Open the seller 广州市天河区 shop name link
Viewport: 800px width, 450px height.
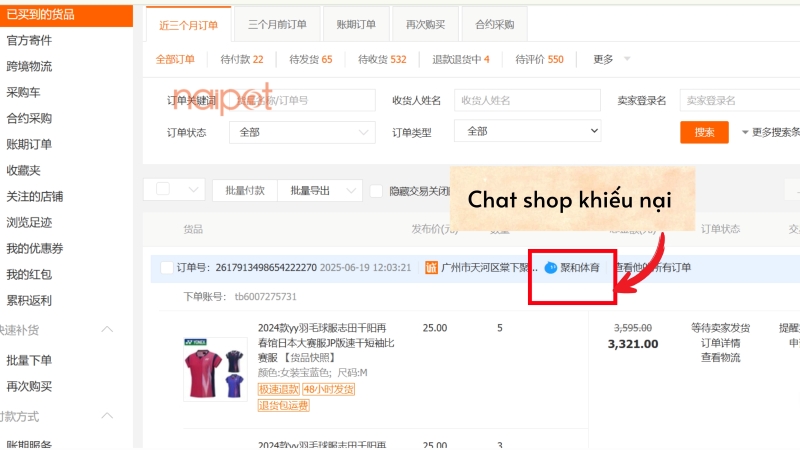[489, 267]
